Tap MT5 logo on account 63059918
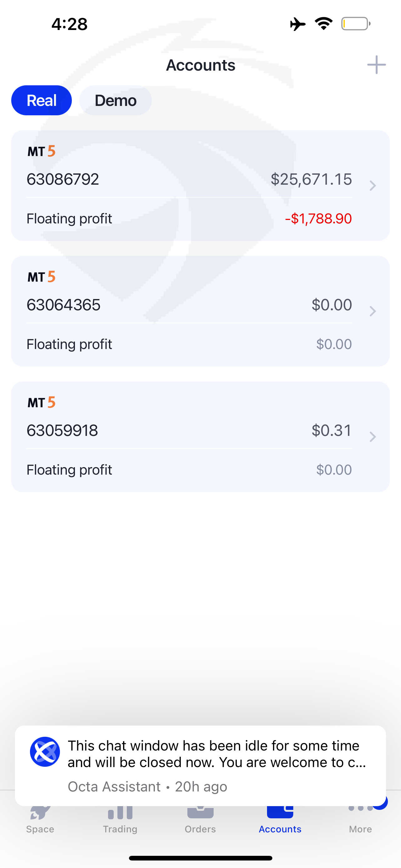This screenshot has width=401, height=868. pos(42,402)
